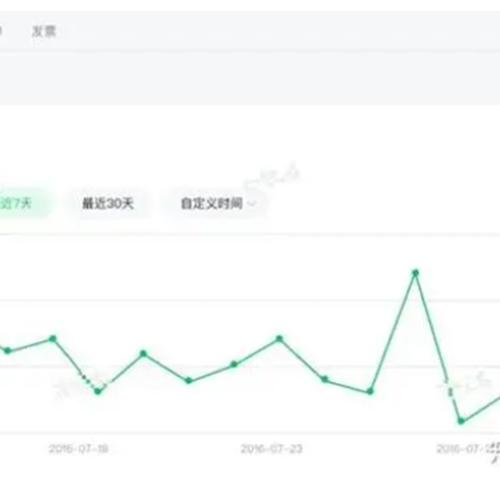Select the data point immediately before the tallest peak
This screenshot has height=500, width=500.
(370, 391)
